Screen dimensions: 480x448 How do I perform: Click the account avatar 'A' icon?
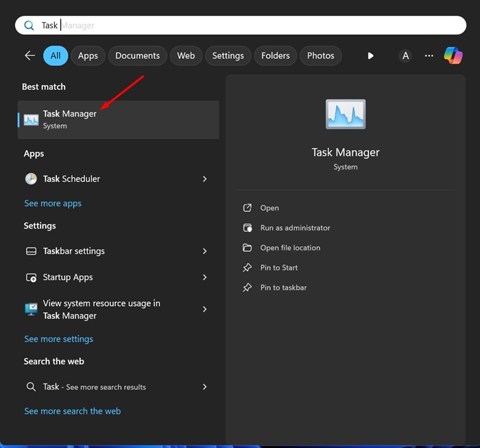click(x=405, y=56)
